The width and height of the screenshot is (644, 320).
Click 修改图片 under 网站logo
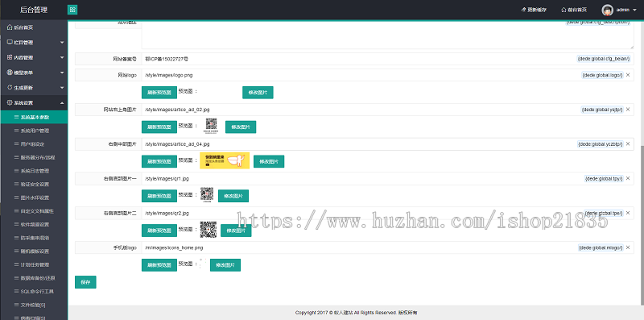[x=258, y=93]
